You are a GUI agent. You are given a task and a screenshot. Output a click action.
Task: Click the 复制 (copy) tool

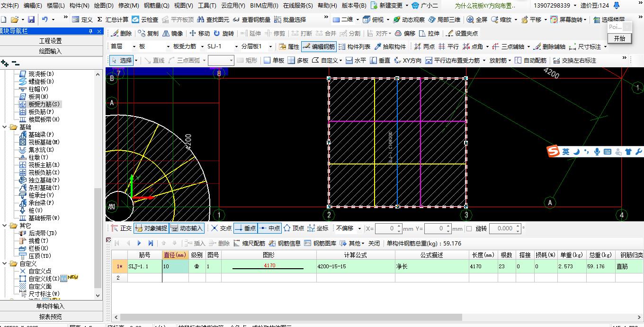tap(148, 34)
